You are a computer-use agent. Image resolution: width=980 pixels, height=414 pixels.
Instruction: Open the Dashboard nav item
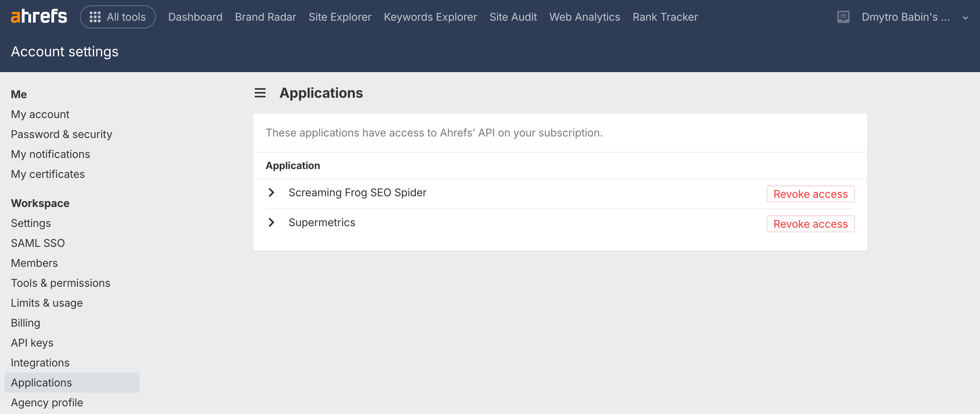coord(195,17)
